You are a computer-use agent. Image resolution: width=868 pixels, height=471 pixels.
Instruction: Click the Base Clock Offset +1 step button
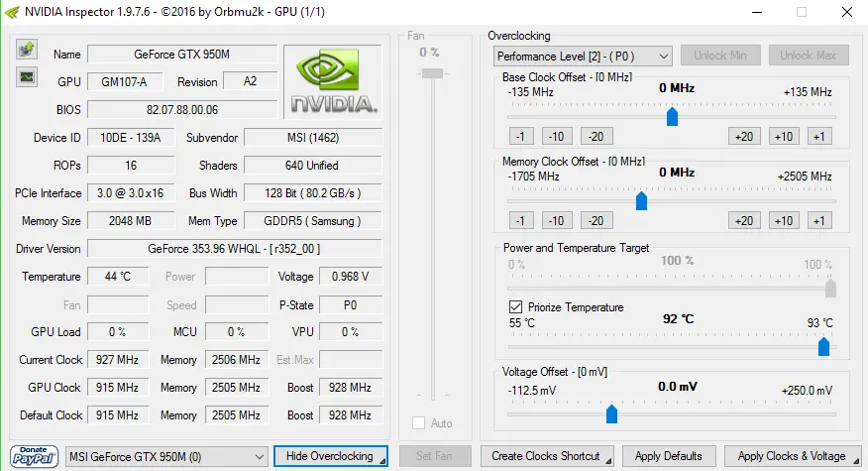click(818, 136)
